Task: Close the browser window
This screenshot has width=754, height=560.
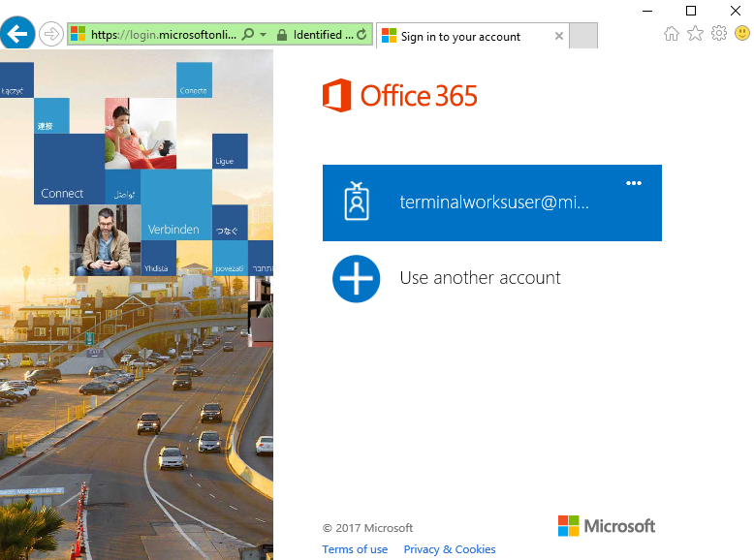Action: coord(736,11)
